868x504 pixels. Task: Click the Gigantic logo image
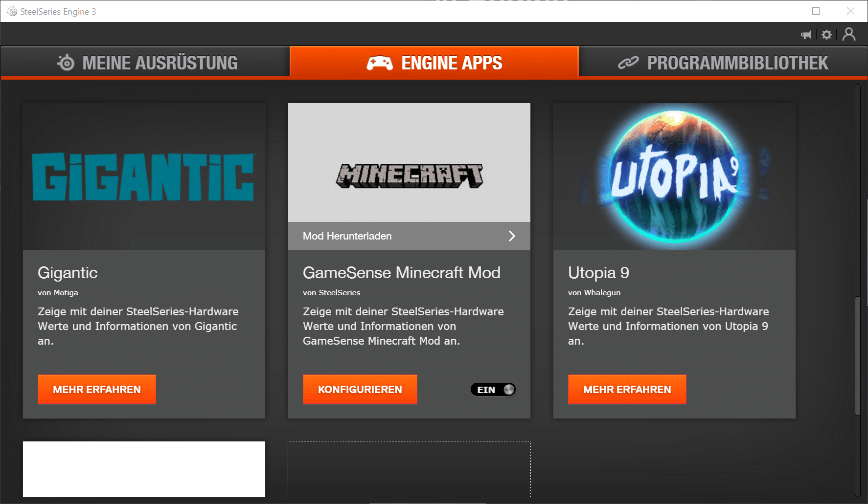coord(144,176)
